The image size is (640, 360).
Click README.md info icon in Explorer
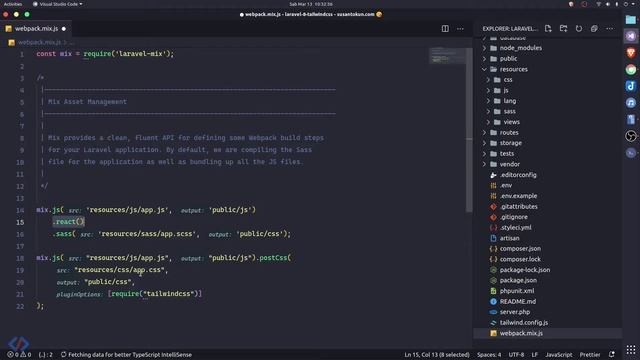coord(493,302)
